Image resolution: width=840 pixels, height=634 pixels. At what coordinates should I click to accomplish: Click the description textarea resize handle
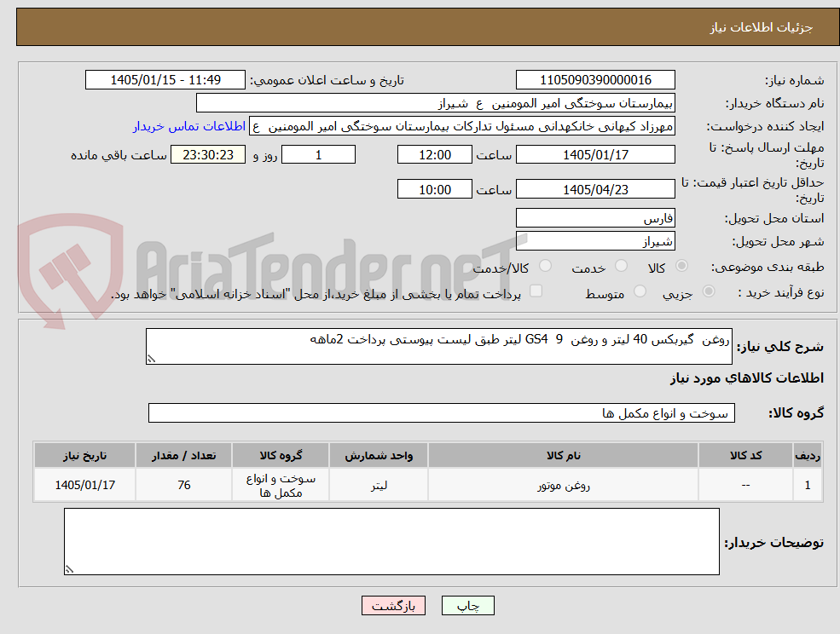click(151, 360)
